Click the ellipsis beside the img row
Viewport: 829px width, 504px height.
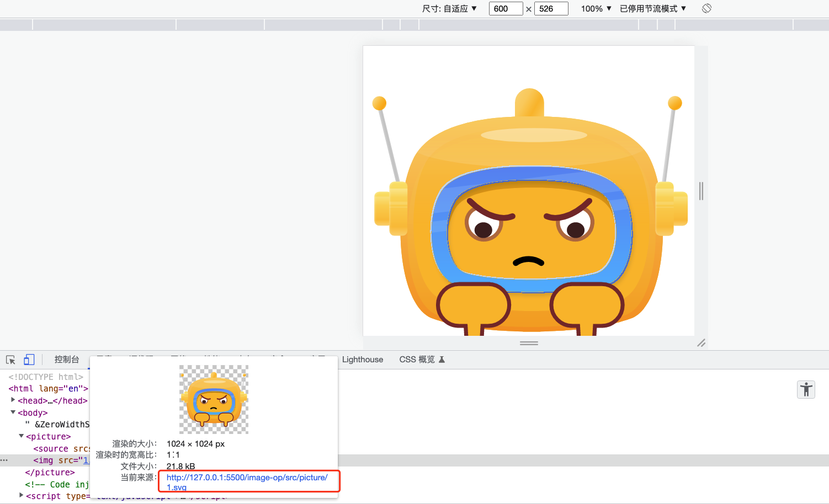pyautogui.click(x=4, y=460)
